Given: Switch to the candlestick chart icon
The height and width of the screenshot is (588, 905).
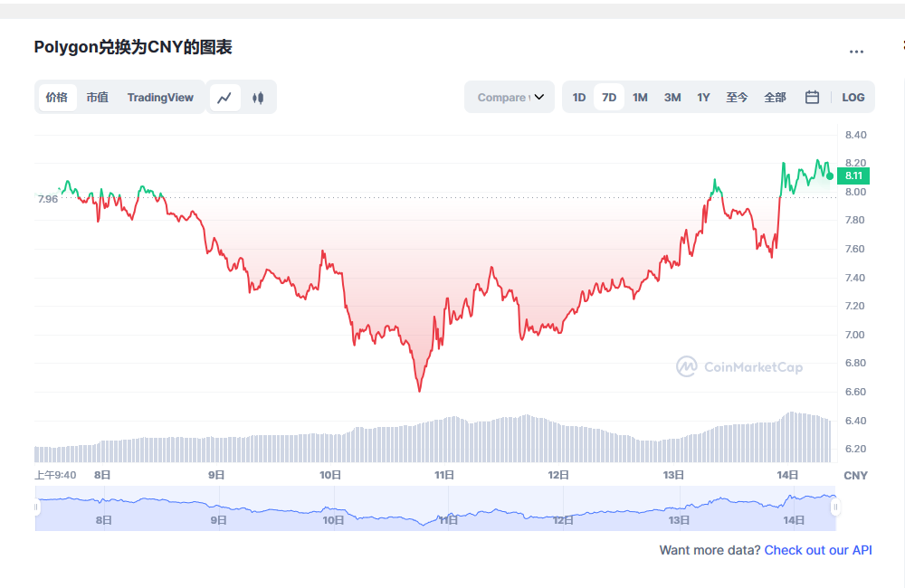Looking at the screenshot, I should click(x=258, y=97).
